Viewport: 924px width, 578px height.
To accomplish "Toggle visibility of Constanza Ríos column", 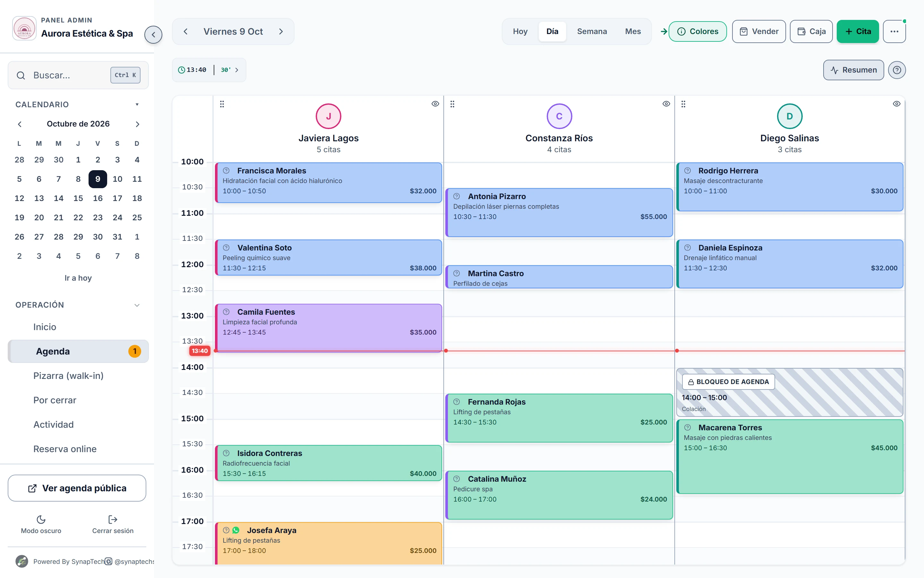I will (666, 104).
